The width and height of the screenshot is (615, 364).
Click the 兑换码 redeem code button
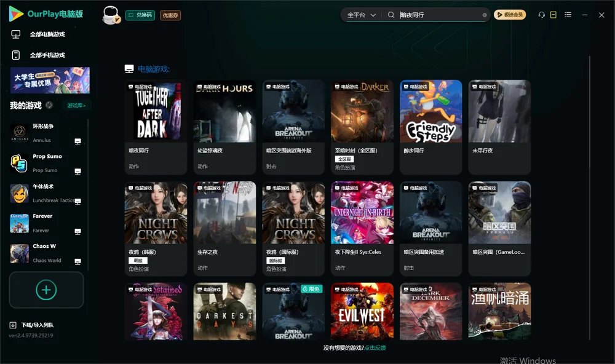(140, 15)
